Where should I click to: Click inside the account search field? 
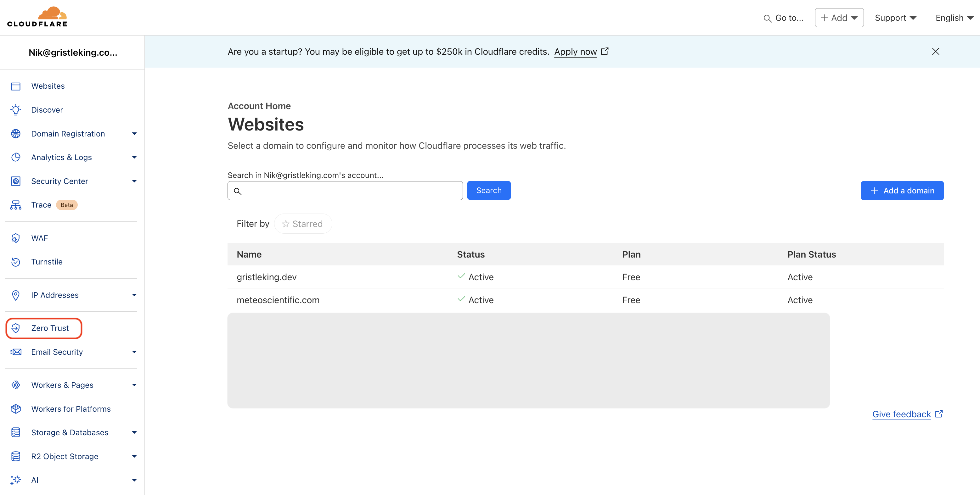(x=344, y=191)
